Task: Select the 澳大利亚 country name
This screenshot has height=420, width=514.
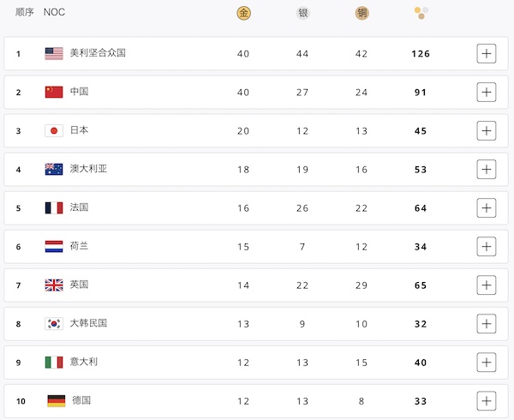Action: 88,169
